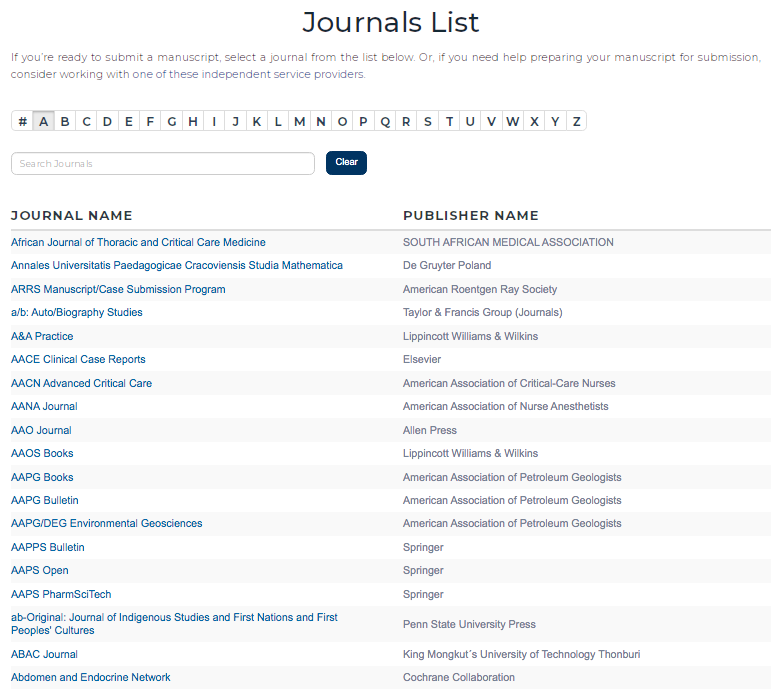
Task: Select letter A in alphabet filter
Action: (x=43, y=121)
